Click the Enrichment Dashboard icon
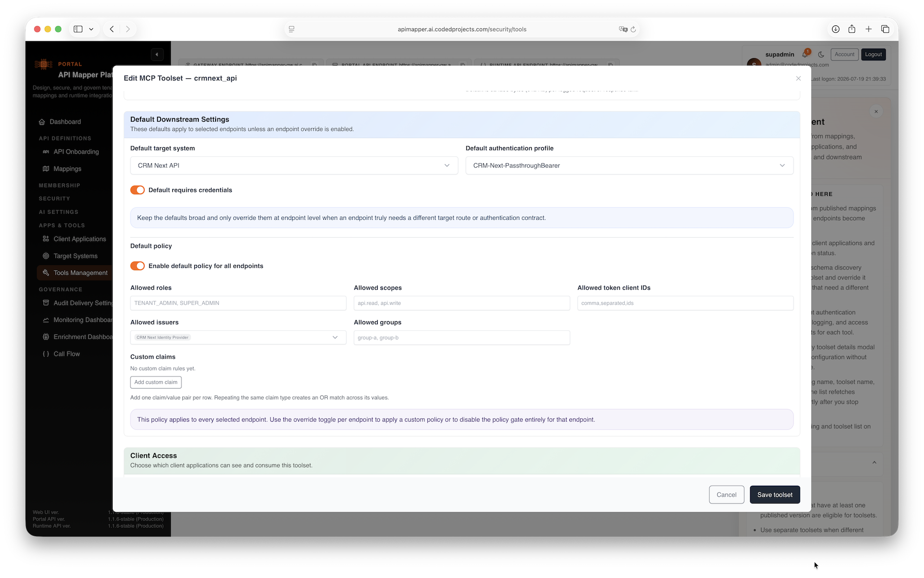Screen dimensions: 924x578 click(x=46, y=337)
